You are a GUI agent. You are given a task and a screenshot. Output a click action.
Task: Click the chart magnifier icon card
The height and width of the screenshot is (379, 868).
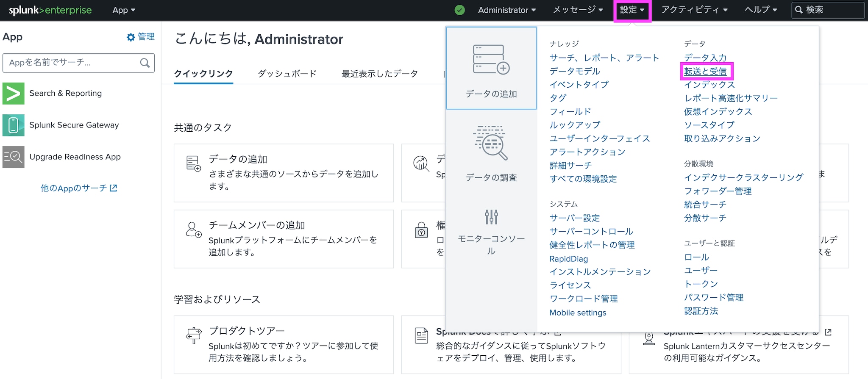pos(421,163)
